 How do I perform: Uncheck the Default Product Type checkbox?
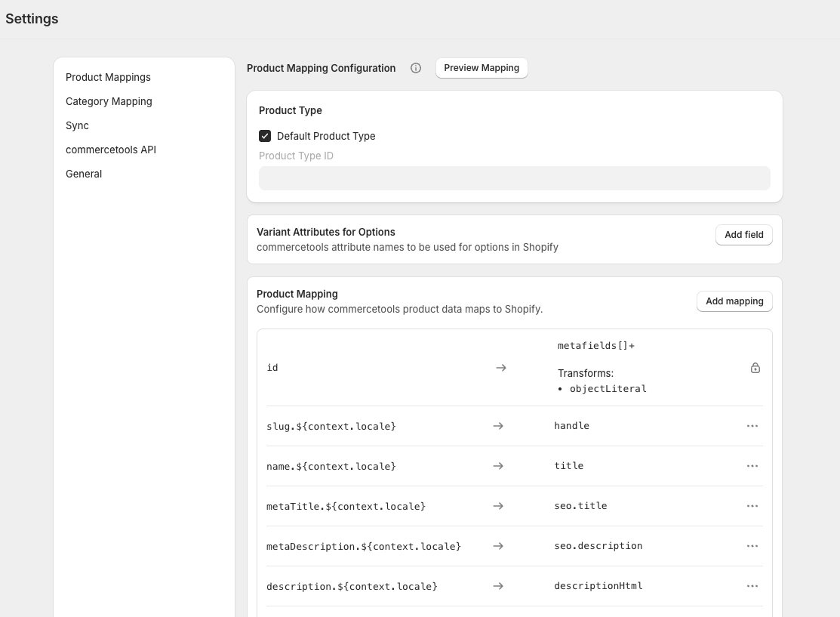[265, 136]
